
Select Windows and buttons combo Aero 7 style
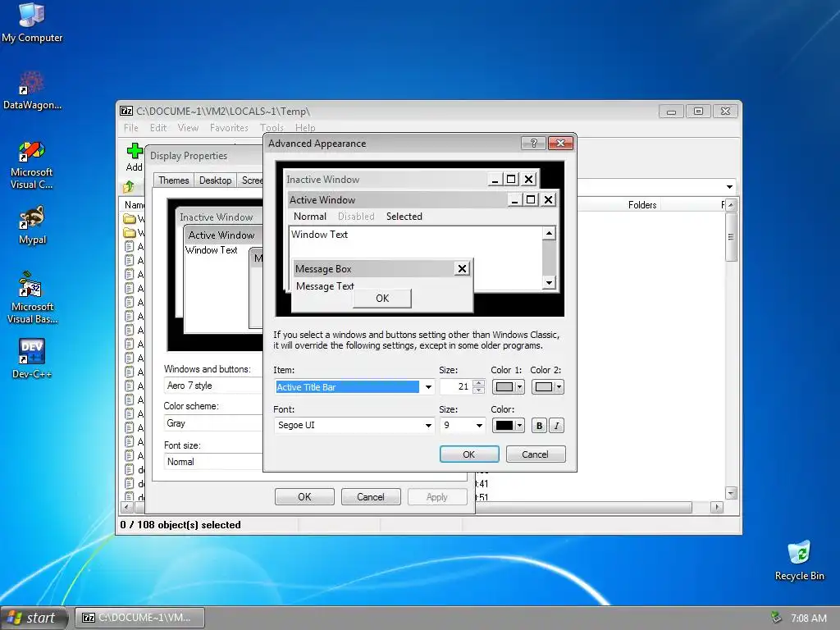(x=213, y=386)
